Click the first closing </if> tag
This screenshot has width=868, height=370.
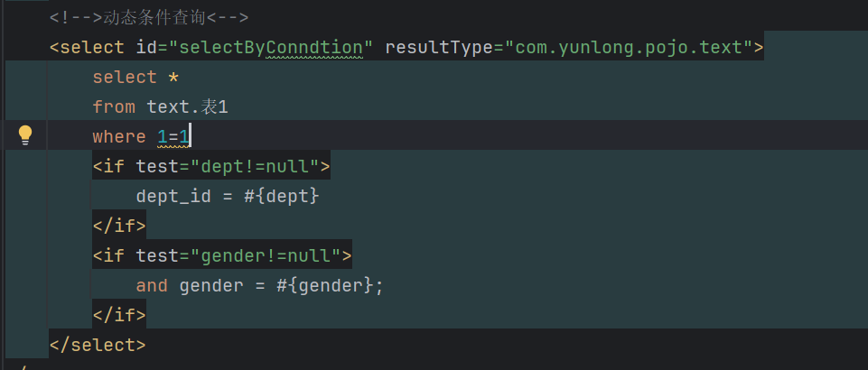[119, 227]
